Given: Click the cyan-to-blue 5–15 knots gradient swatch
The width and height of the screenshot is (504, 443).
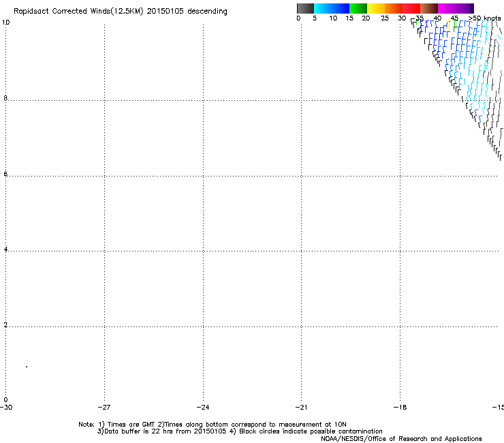Looking at the screenshot, I should point(332,8).
